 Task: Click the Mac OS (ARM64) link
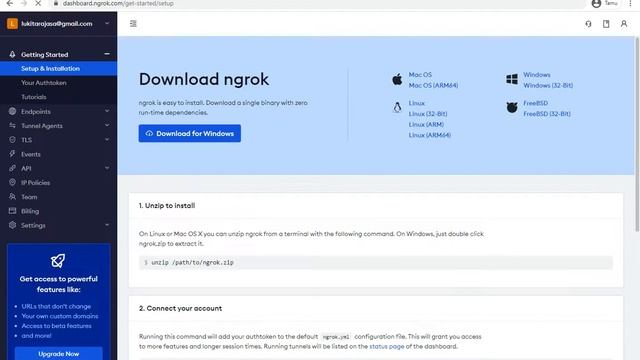(433, 85)
